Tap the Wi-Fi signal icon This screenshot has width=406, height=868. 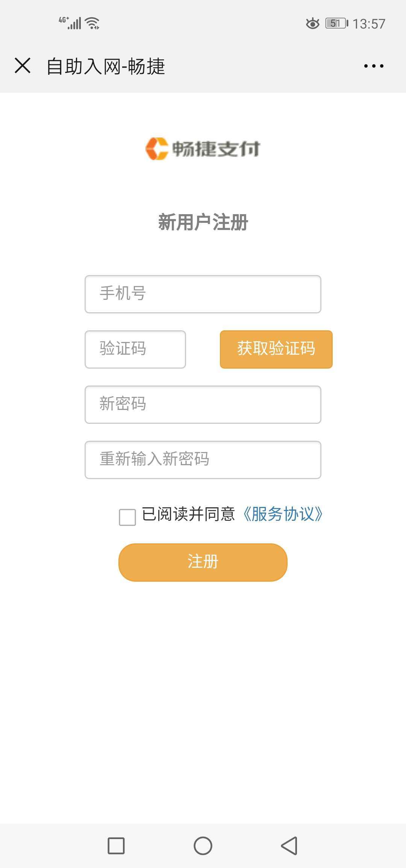[x=92, y=23]
